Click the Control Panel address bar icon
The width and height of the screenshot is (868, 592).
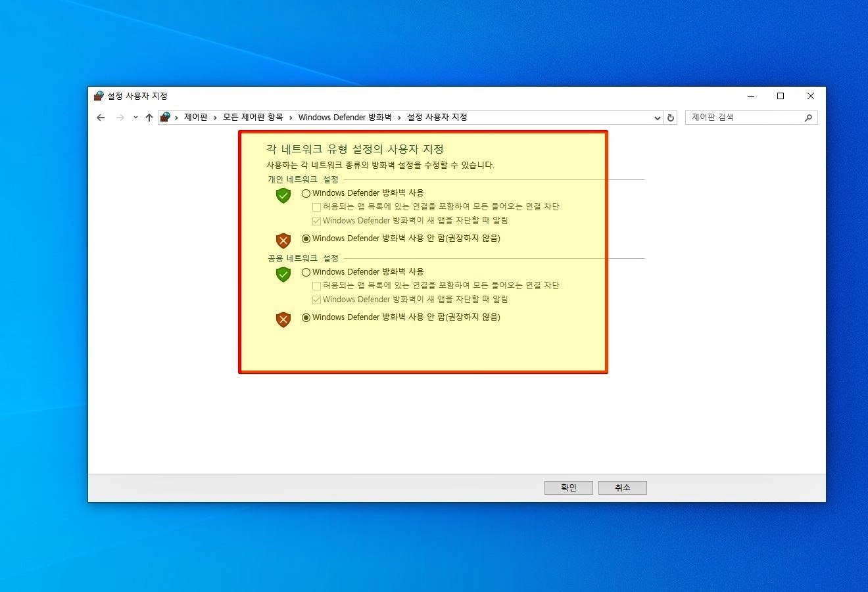coord(165,117)
